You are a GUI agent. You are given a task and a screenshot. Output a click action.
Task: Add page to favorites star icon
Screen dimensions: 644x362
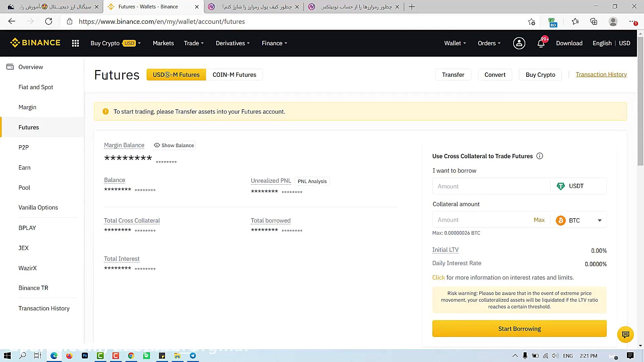pos(531,22)
